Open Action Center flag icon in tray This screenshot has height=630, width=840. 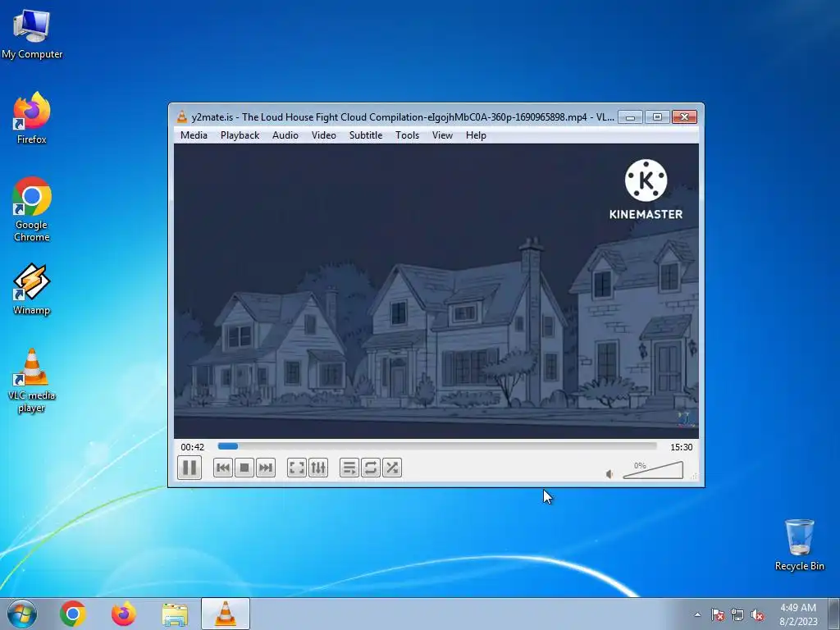(x=718, y=614)
